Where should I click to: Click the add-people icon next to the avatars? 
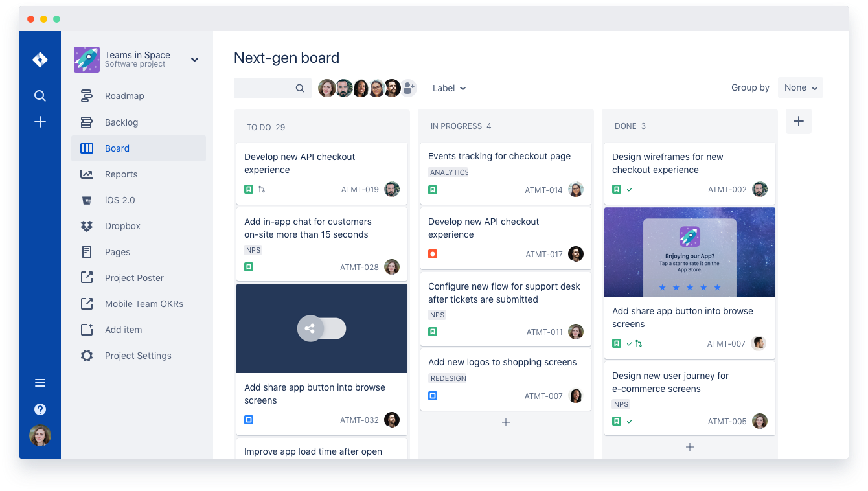409,88
